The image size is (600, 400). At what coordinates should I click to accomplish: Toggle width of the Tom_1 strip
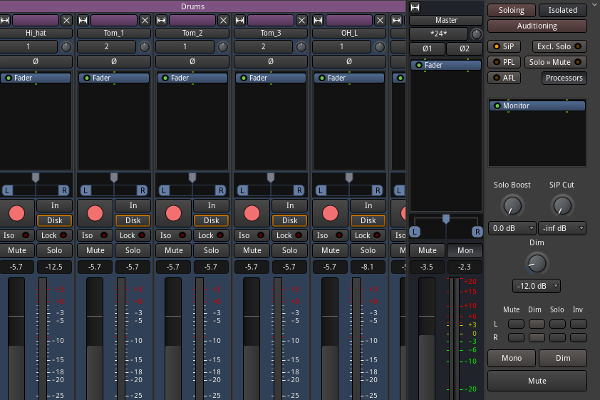(x=83, y=20)
